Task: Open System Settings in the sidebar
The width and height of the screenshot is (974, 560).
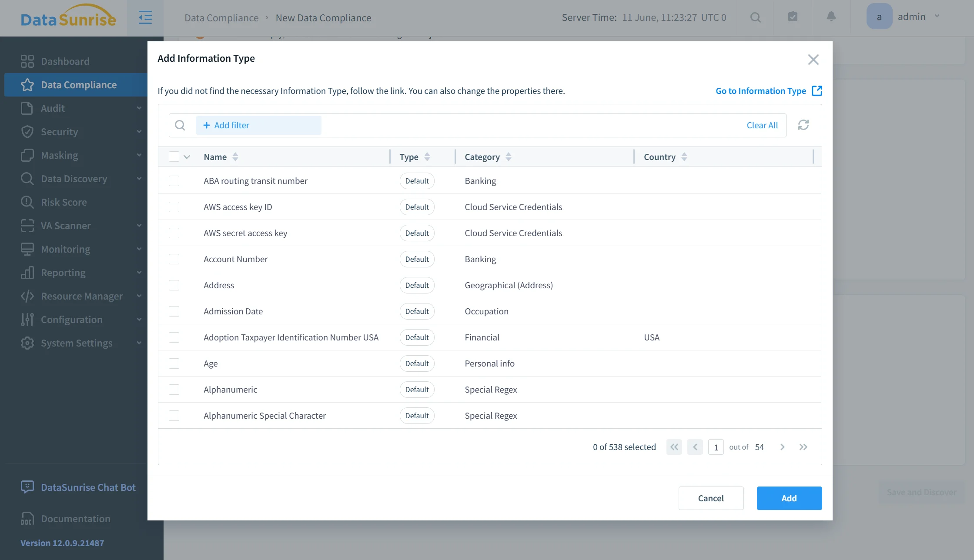Action: pos(76,343)
